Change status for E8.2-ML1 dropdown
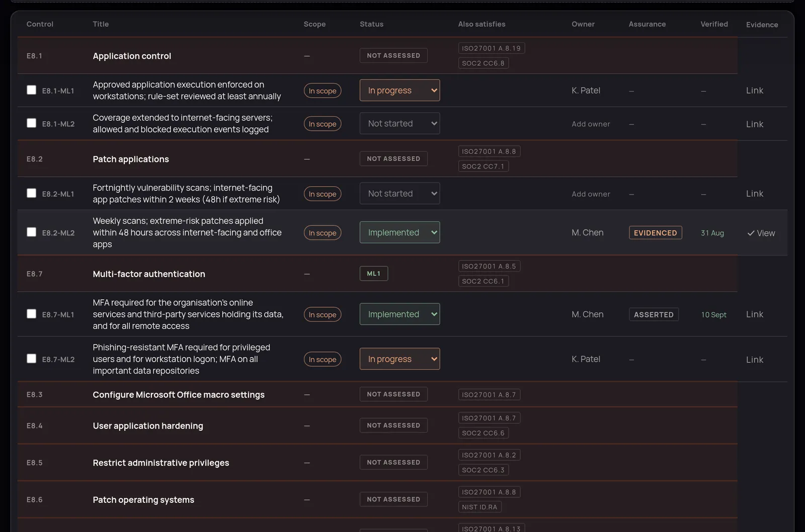The height and width of the screenshot is (532, 805). click(x=399, y=194)
